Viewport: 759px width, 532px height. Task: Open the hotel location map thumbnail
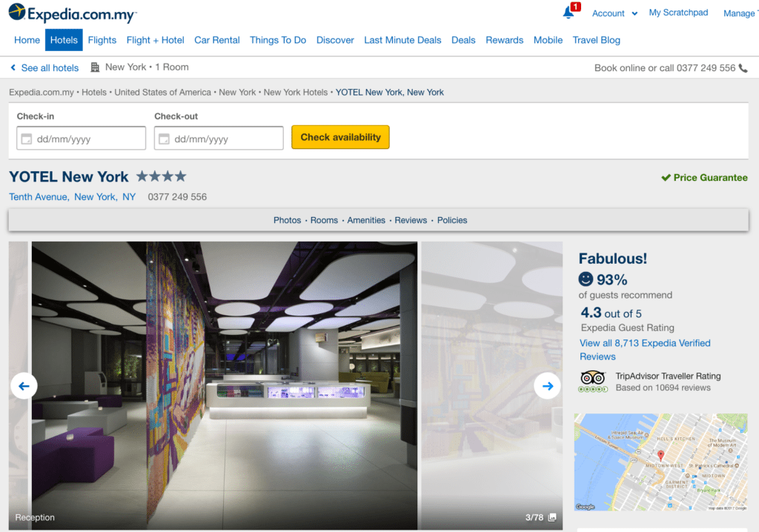(660, 462)
